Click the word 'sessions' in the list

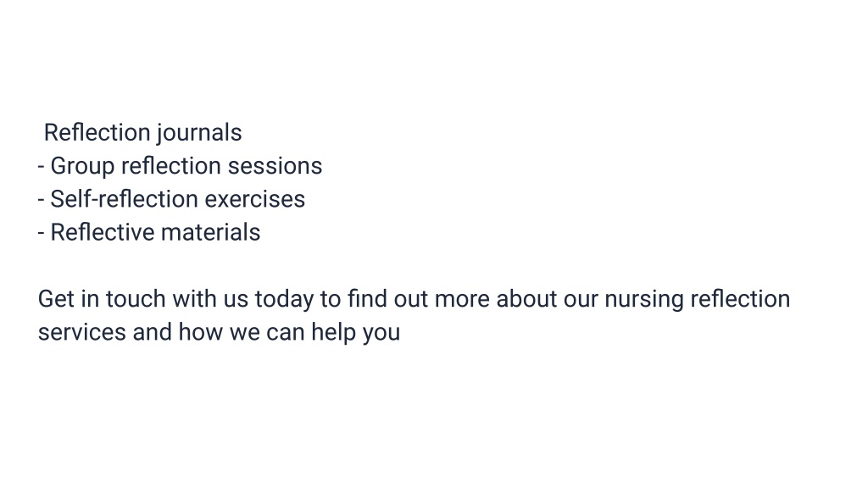pyautogui.click(x=275, y=167)
